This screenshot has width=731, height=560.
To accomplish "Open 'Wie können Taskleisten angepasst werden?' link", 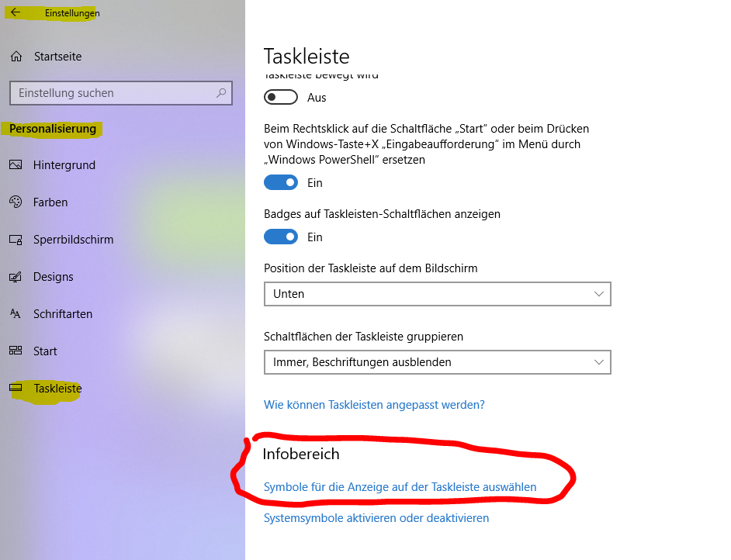I will [374, 404].
